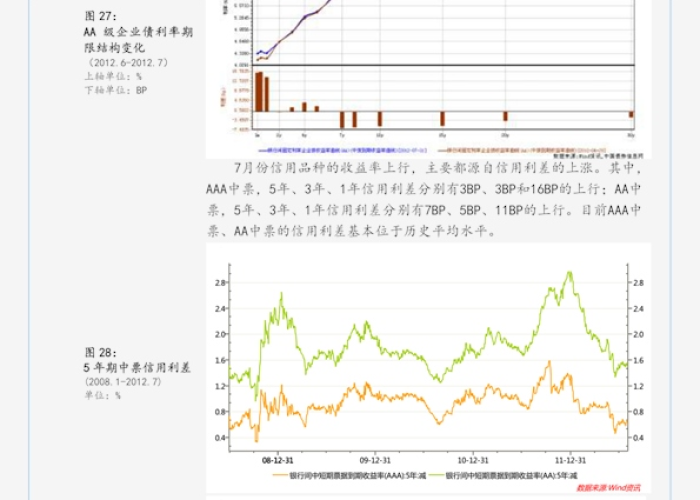This screenshot has width=700, height=500.
Task: Click the line containing '7BP、5BP、11BP的上行'
Action: point(424,210)
